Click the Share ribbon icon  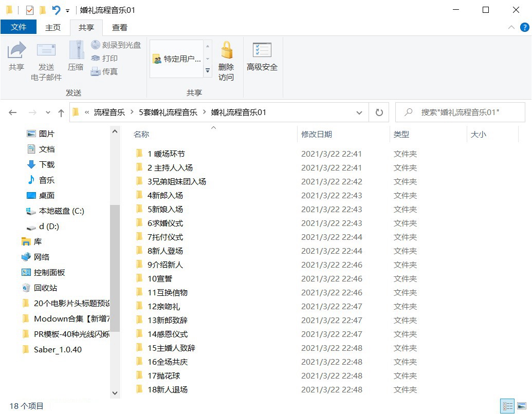point(16,50)
